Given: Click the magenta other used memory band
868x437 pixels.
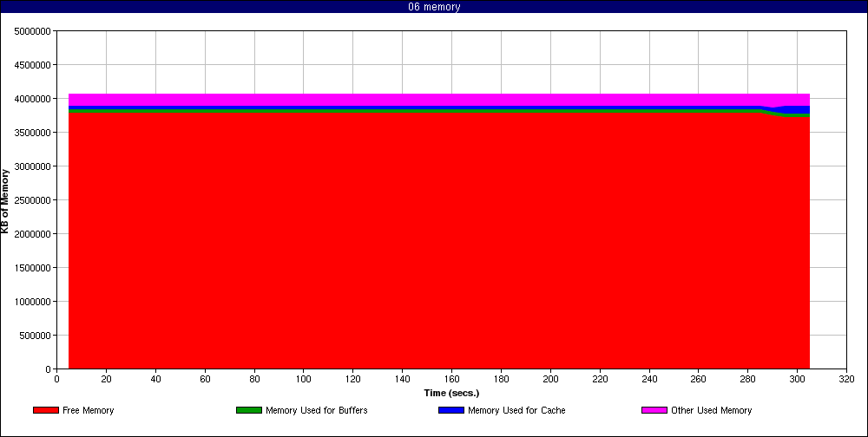Looking at the screenshot, I should 439,100.
